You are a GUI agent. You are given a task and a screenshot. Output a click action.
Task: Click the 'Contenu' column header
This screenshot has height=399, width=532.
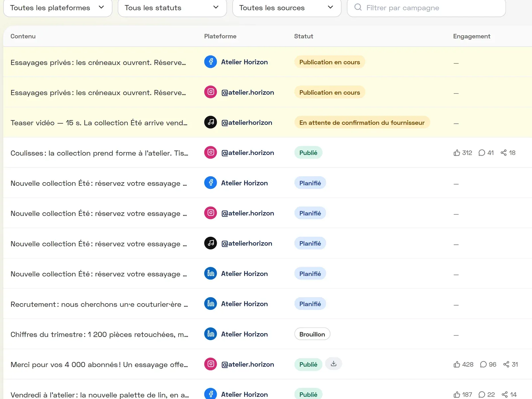coord(23,36)
